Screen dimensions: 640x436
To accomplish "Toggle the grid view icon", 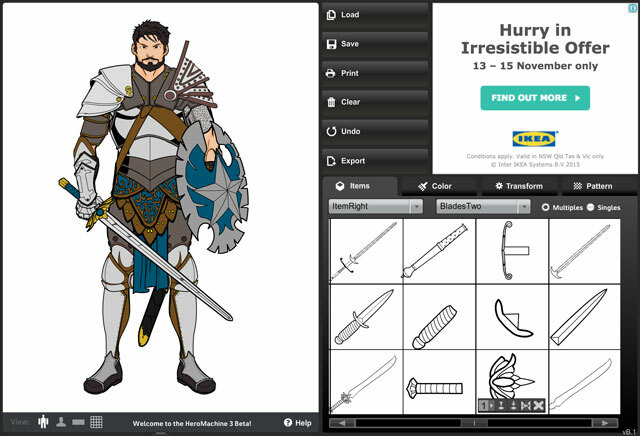I will [x=96, y=422].
